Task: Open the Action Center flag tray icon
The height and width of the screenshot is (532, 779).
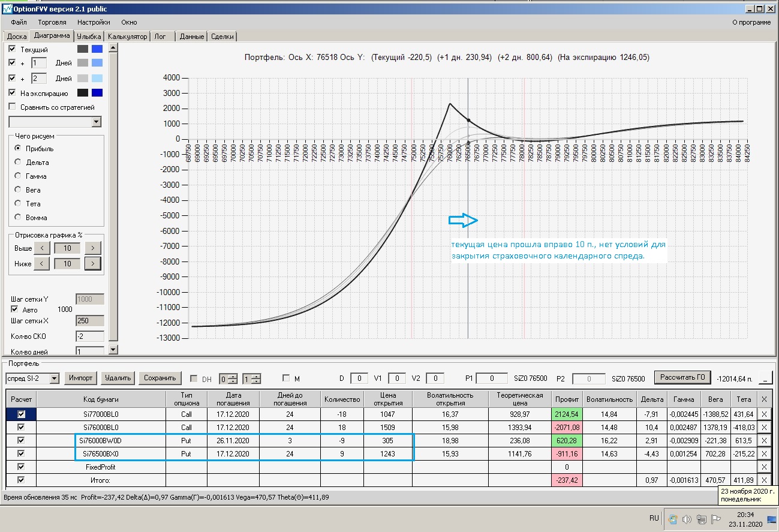Action: point(716,519)
